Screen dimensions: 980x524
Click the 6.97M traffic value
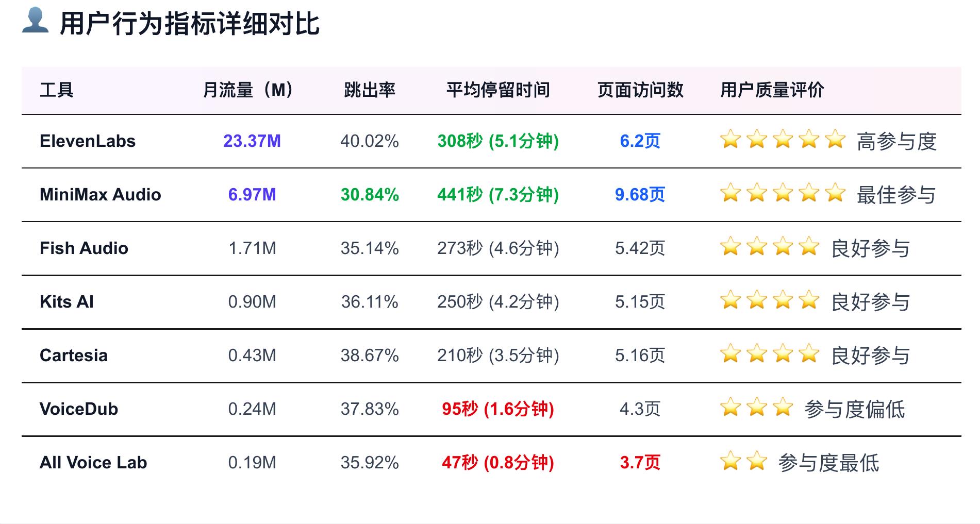point(252,195)
